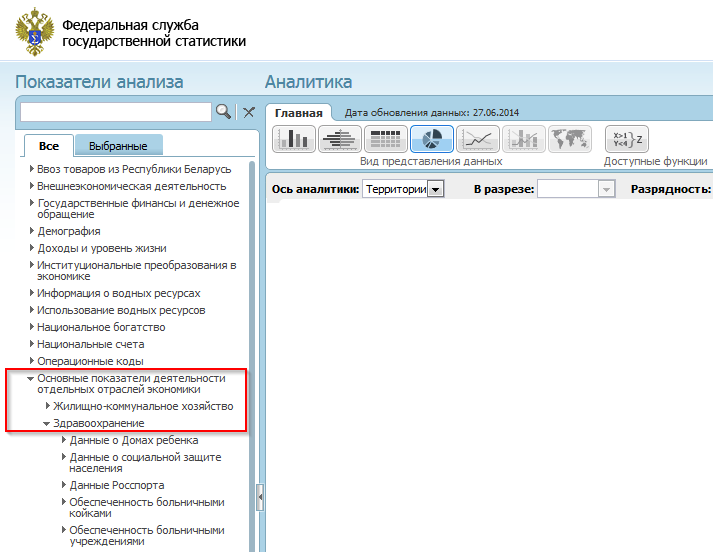Select the combined bar-line chart icon
713x552 pixels.
[x=523, y=139]
